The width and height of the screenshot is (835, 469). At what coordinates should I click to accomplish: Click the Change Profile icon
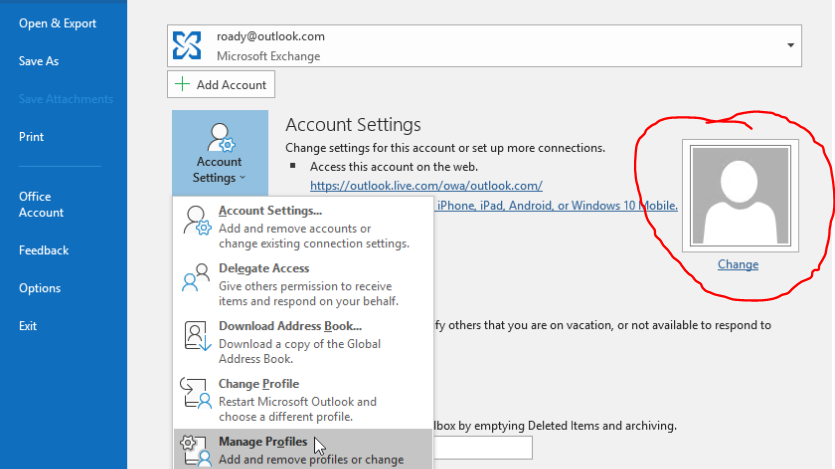tap(195, 393)
